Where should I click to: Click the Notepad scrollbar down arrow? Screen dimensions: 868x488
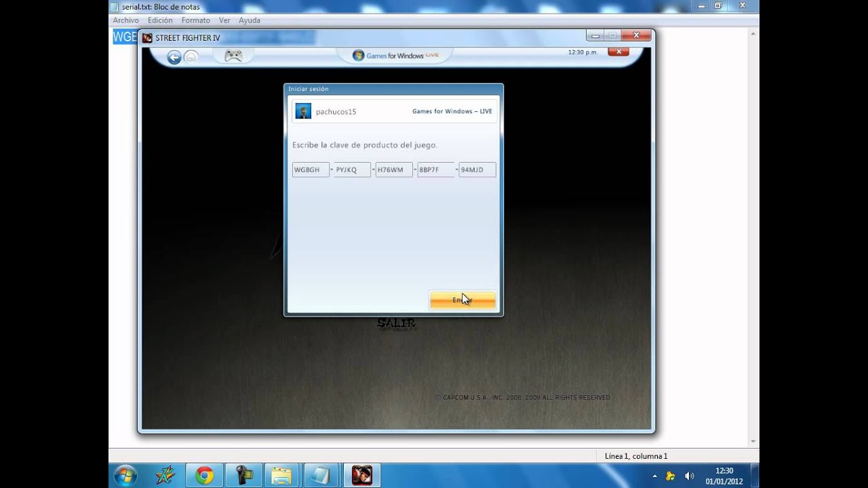[753, 442]
